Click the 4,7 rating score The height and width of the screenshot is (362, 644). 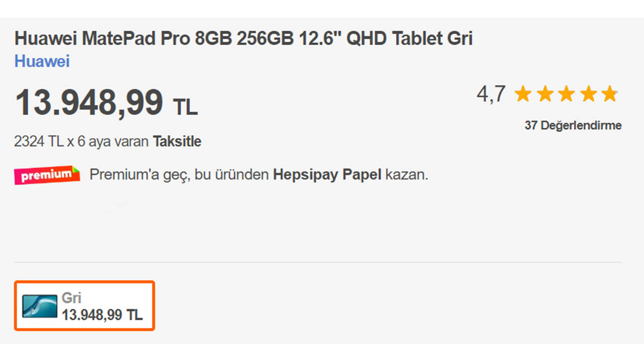[491, 94]
